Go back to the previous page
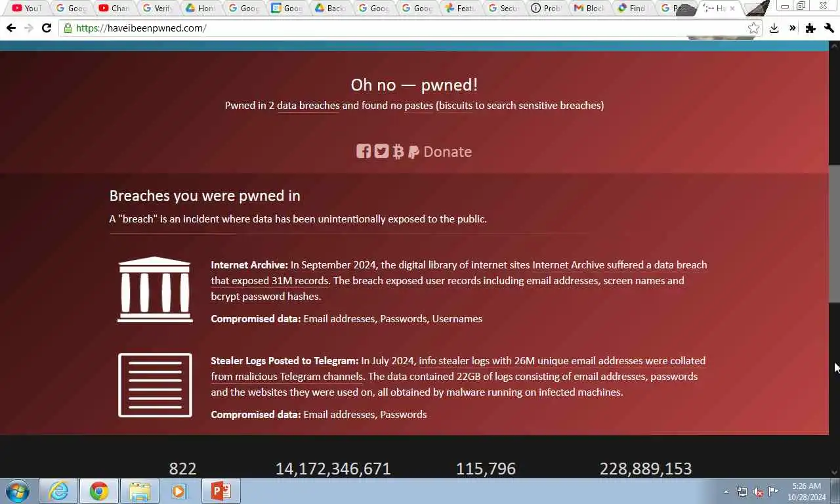The width and height of the screenshot is (840, 504). click(10, 28)
